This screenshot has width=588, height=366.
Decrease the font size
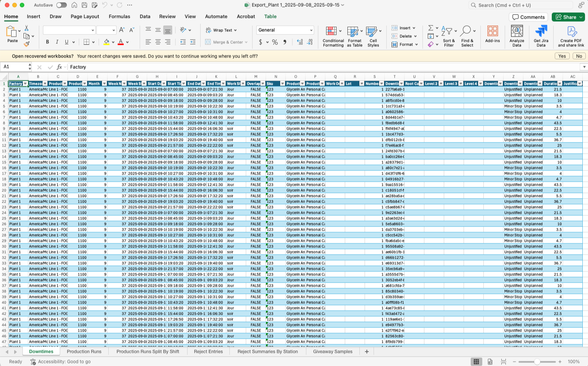click(x=131, y=30)
